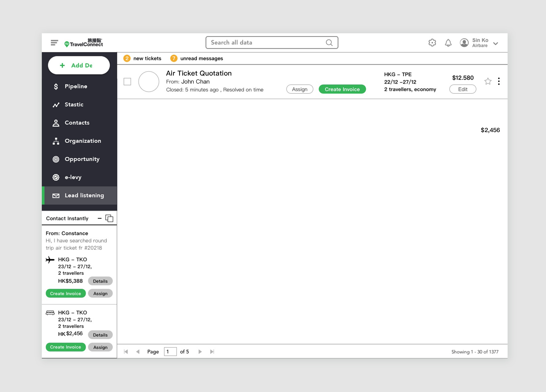This screenshot has height=392, width=546.
Task: Click the Search all data input field
Action: click(271, 42)
